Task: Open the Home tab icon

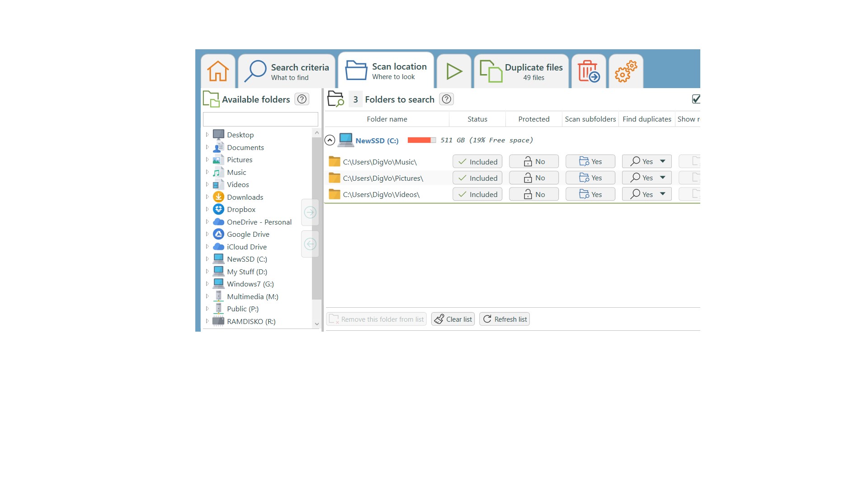Action: pos(218,71)
